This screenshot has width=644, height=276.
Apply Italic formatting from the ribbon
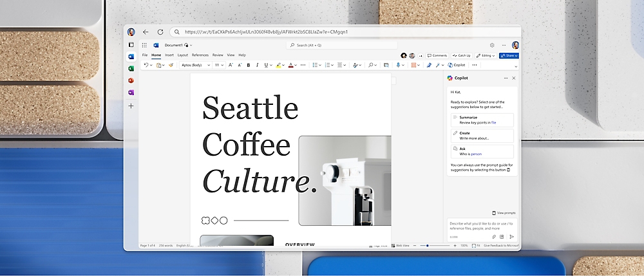click(x=256, y=65)
